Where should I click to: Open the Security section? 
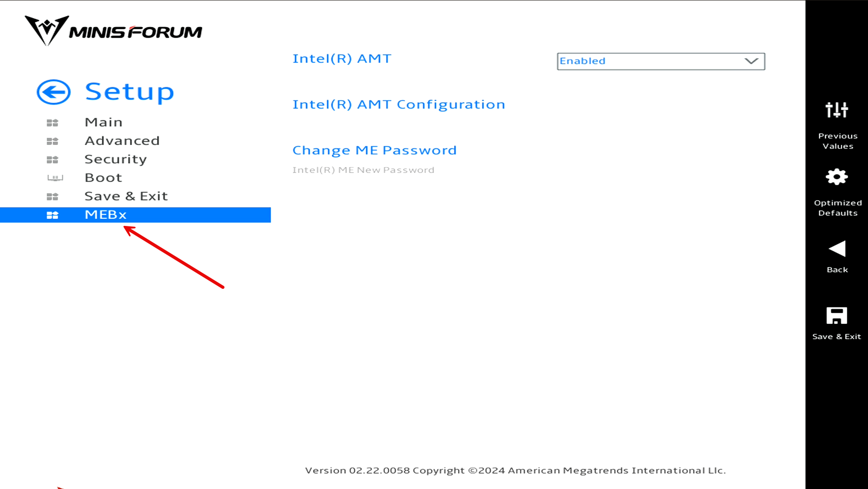point(115,159)
